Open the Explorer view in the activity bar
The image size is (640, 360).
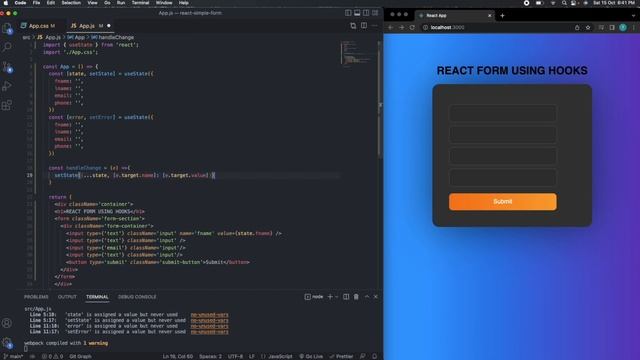7,28
